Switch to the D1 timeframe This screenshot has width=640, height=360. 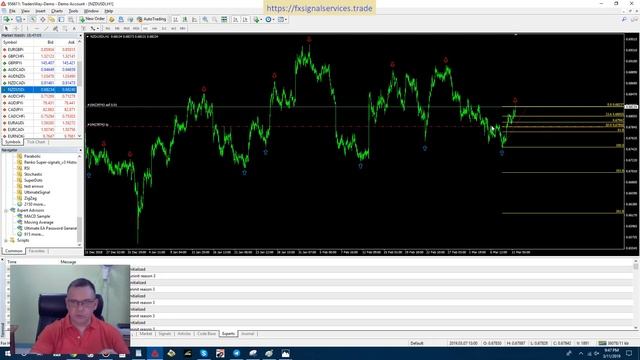[x=164, y=28]
